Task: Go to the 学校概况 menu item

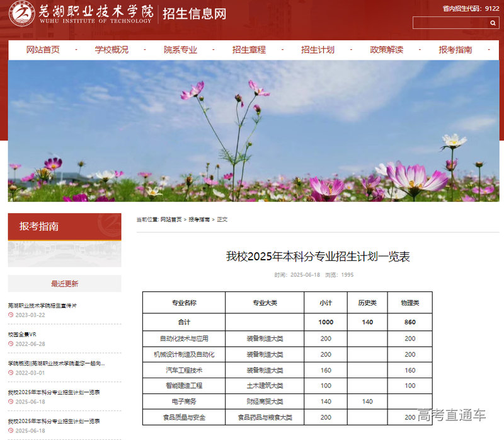Action: [112, 50]
